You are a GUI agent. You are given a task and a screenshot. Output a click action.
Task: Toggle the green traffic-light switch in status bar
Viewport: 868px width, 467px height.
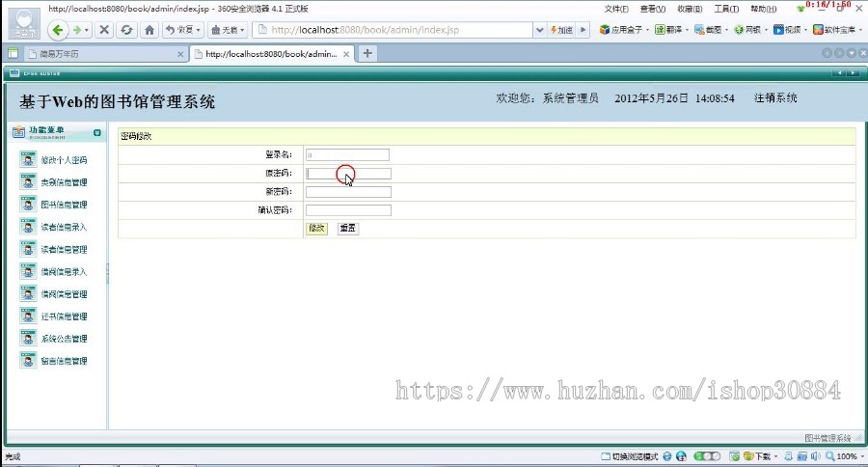(707, 456)
